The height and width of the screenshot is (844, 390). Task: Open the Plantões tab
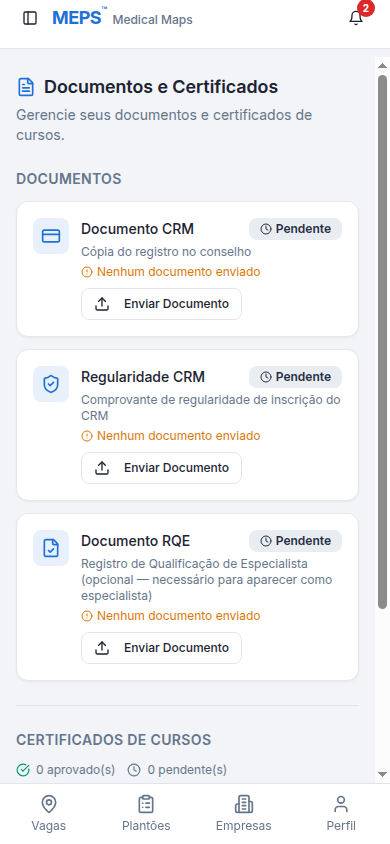click(x=146, y=814)
